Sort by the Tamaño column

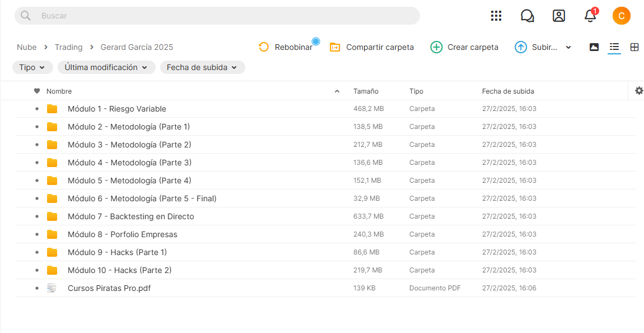point(366,91)
